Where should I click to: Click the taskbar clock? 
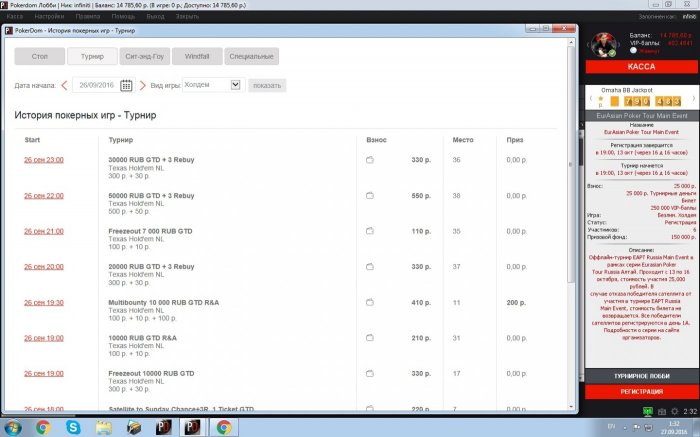674,428
